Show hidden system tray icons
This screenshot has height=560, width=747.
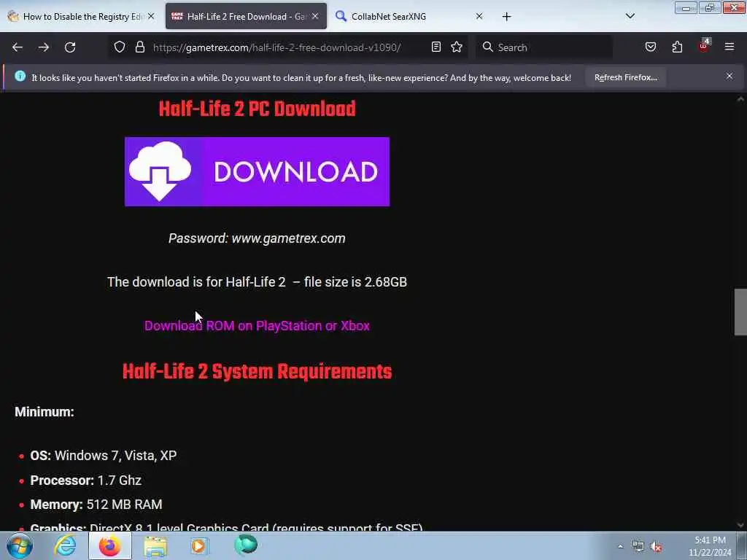pos(620,546)
